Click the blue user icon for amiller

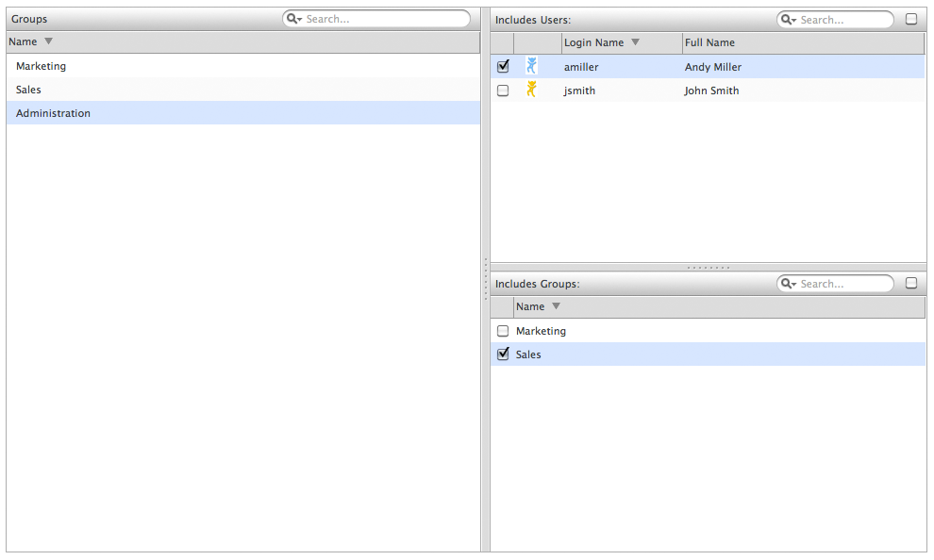pos(532,66)
